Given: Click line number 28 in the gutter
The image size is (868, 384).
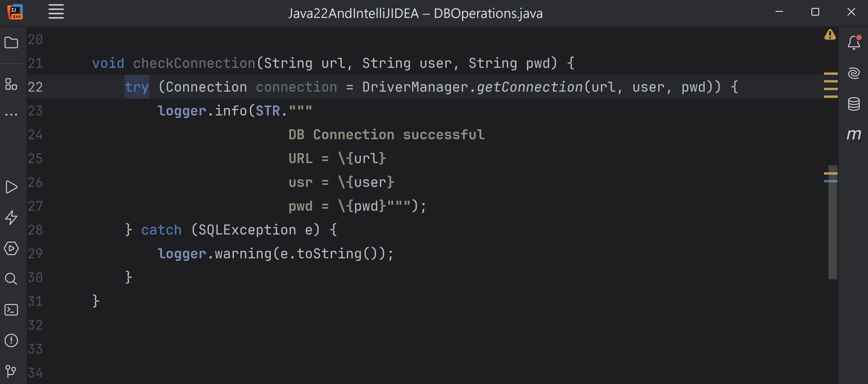Looking at the screenshot, I should (35, 230).
